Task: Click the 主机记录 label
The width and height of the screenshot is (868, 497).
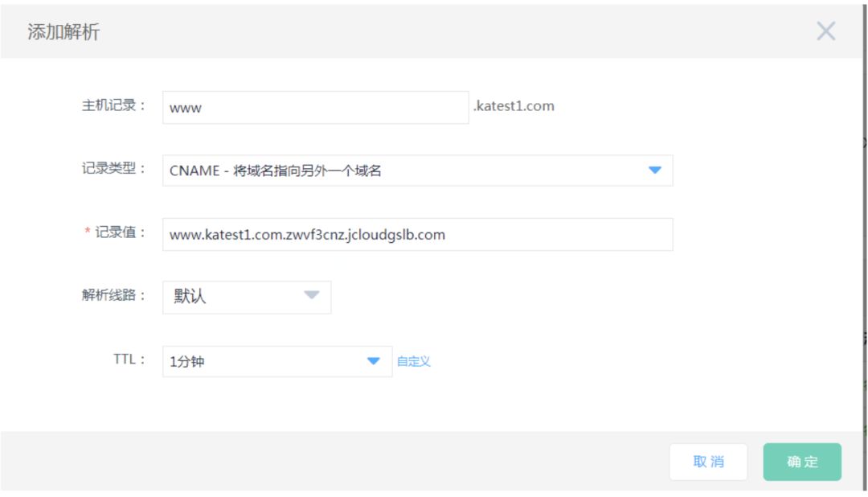Action: (113, 105)
